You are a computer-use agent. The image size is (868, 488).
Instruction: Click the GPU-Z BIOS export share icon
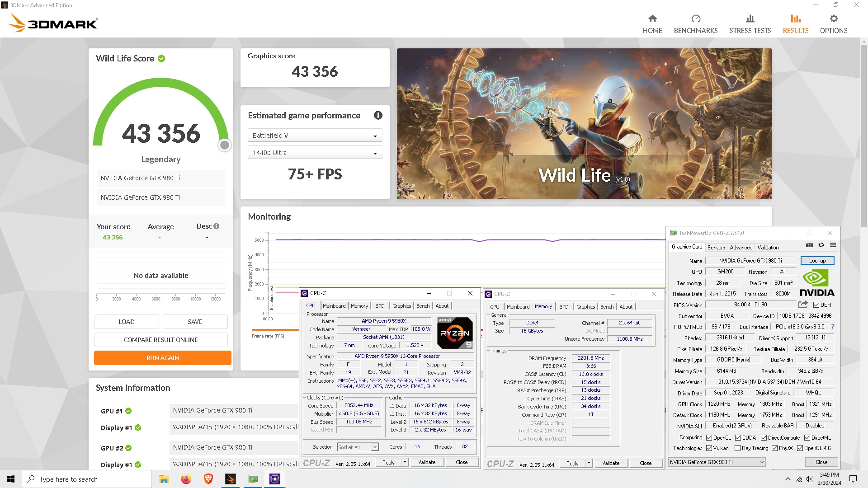coord(803,305)
